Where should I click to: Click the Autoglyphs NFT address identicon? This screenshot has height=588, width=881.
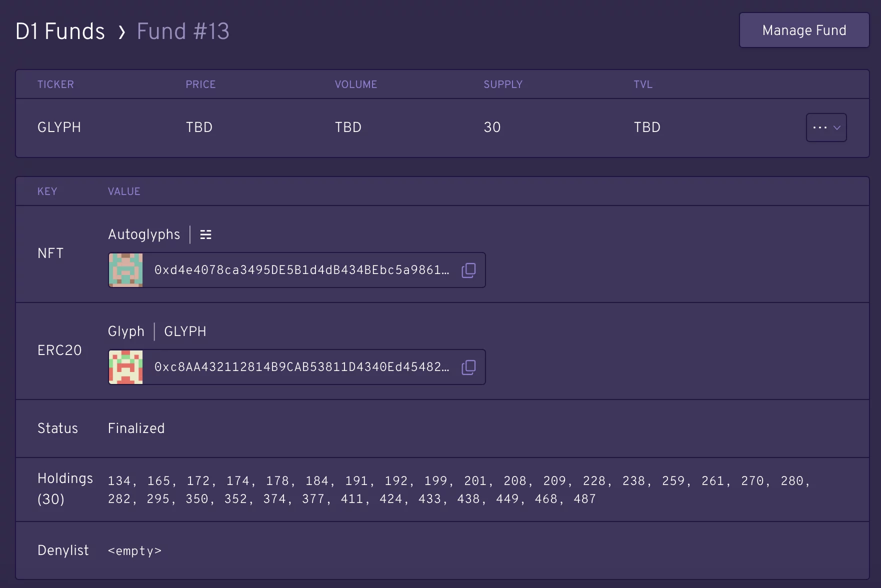click(x=126, y=270)
